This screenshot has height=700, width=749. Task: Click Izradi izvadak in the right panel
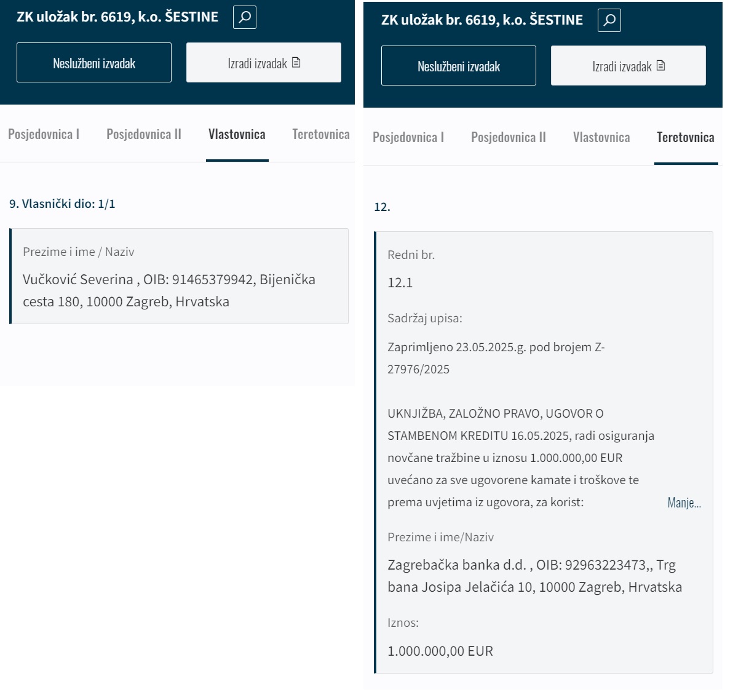[x=628, y=66]
